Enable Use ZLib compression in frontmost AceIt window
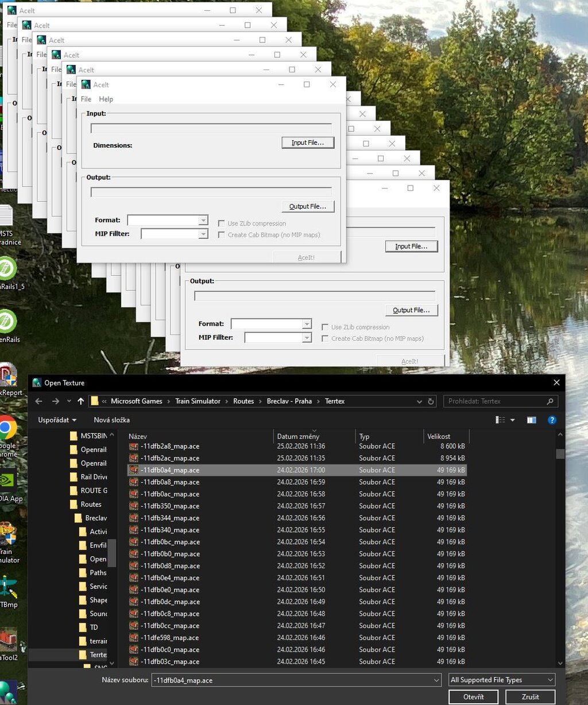Image resolution: width=588 pixels, height=705 pixels. point(222,224)
